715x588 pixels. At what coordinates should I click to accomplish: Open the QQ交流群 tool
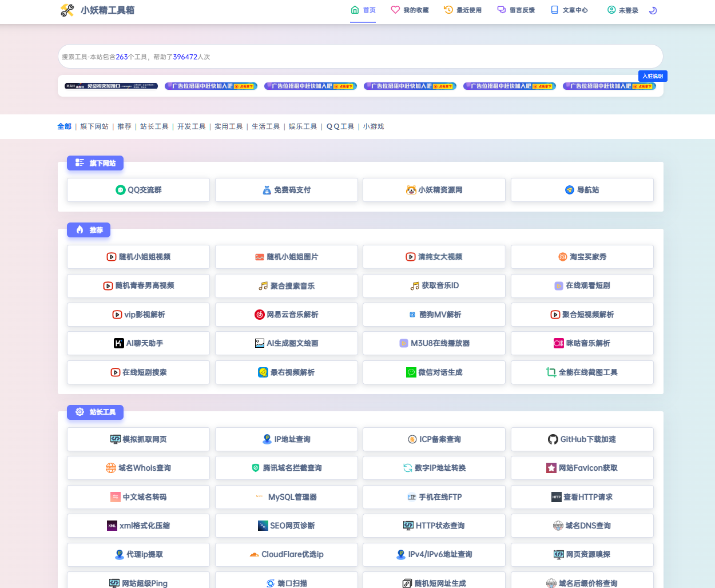[x=138, y=189]
